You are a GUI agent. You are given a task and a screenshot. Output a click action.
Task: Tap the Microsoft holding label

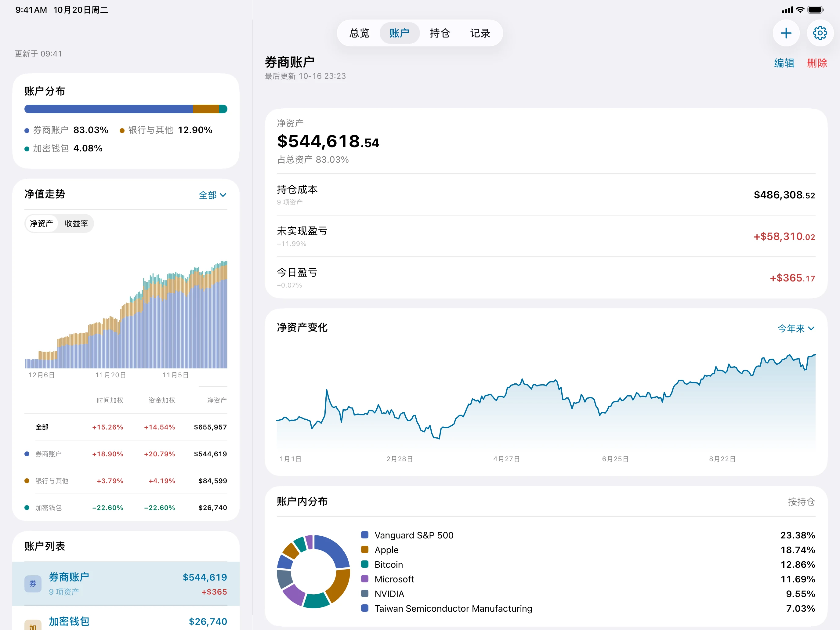pos(394,579)
